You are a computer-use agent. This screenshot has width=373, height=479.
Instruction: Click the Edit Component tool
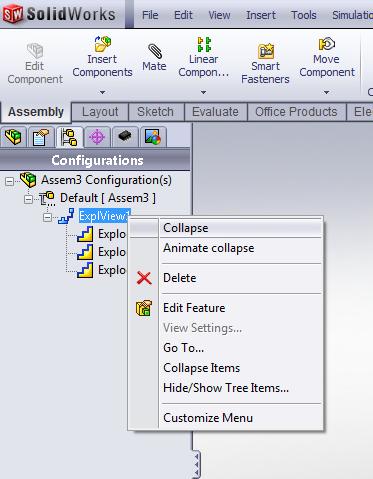35,64
